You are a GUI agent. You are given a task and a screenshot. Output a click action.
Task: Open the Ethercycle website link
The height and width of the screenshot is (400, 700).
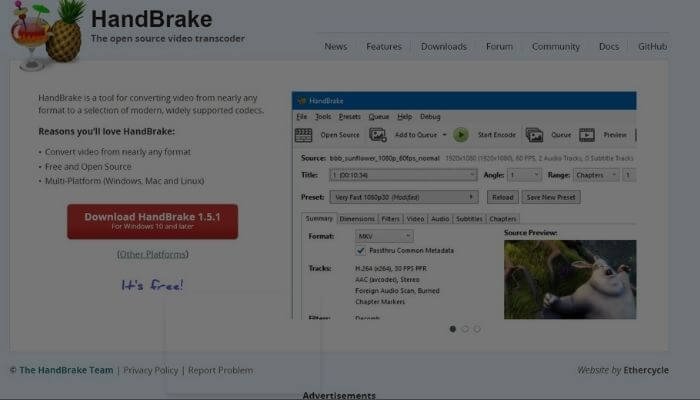pos(646,370)
